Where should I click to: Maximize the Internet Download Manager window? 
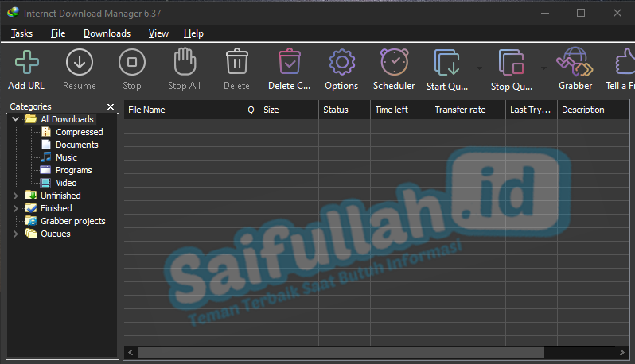coord(581,13)
